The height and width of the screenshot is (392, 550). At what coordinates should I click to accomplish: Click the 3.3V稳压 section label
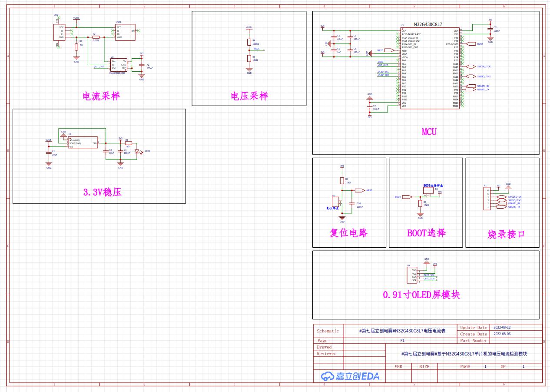(102, 192)
